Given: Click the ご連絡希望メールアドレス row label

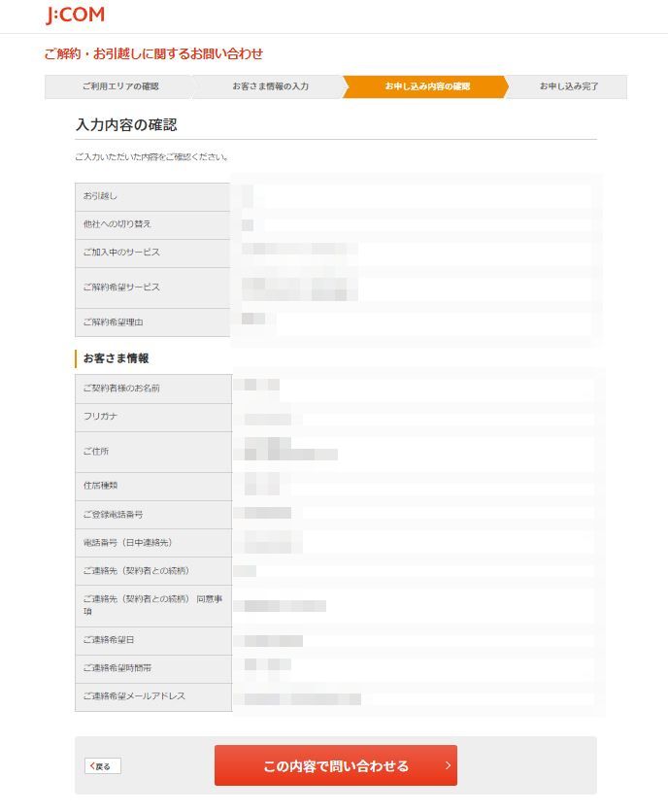Looking at the screenshot, I should pyautogui.click(x=134, y=696).
